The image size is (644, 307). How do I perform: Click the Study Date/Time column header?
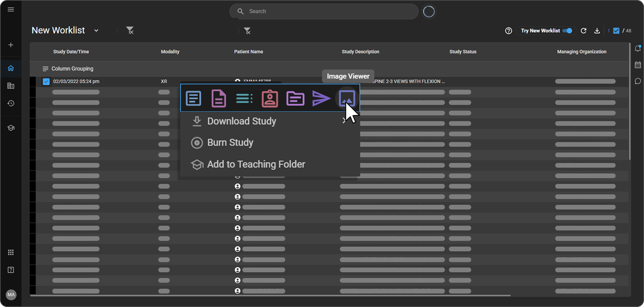click(71, 52)
